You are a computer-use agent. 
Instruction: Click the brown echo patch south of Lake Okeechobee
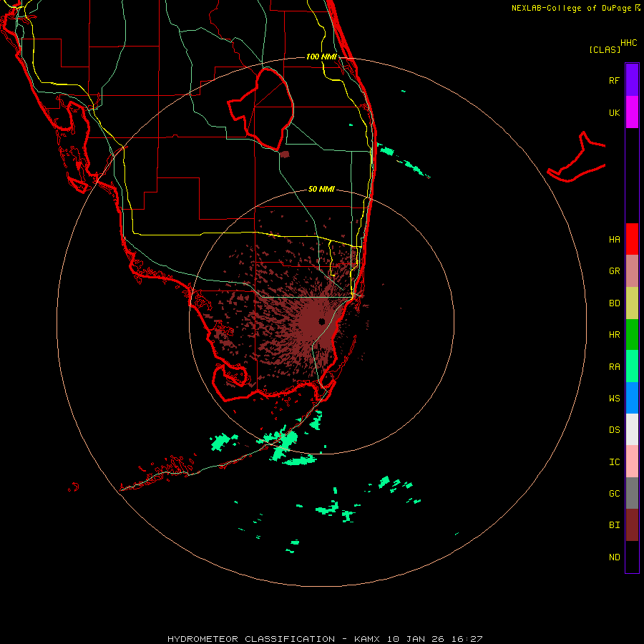pyautogui.click(x=285, y=155)
